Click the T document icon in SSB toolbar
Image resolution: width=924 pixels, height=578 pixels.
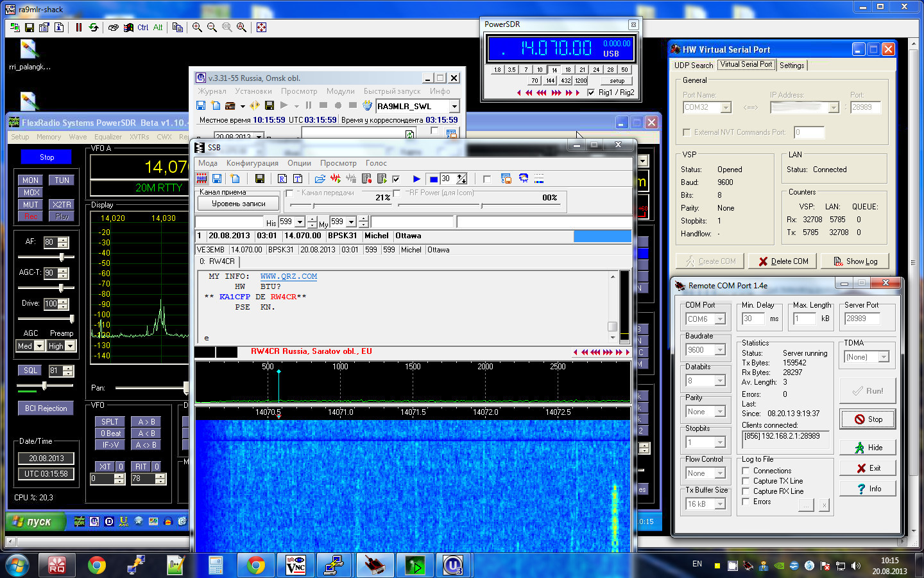pos(298,179)
